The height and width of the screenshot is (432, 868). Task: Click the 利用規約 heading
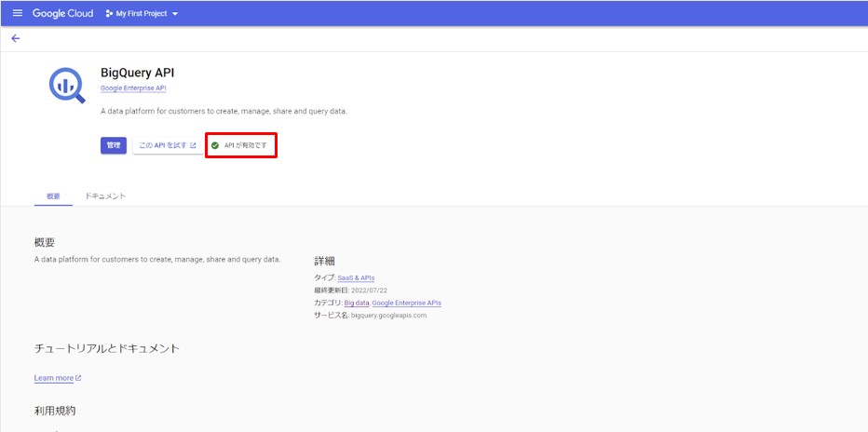pyautogui.click(x=55, y=411)
